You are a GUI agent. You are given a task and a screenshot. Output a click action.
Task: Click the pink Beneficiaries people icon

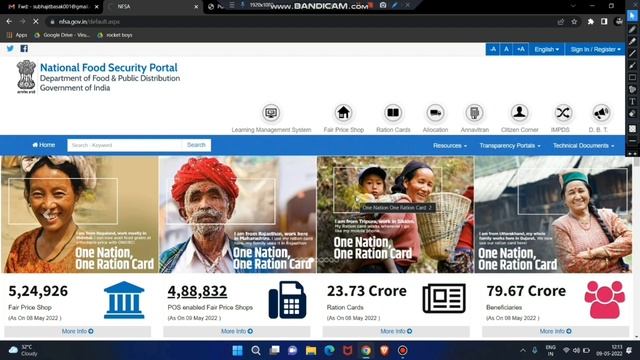tap(604, 300)
